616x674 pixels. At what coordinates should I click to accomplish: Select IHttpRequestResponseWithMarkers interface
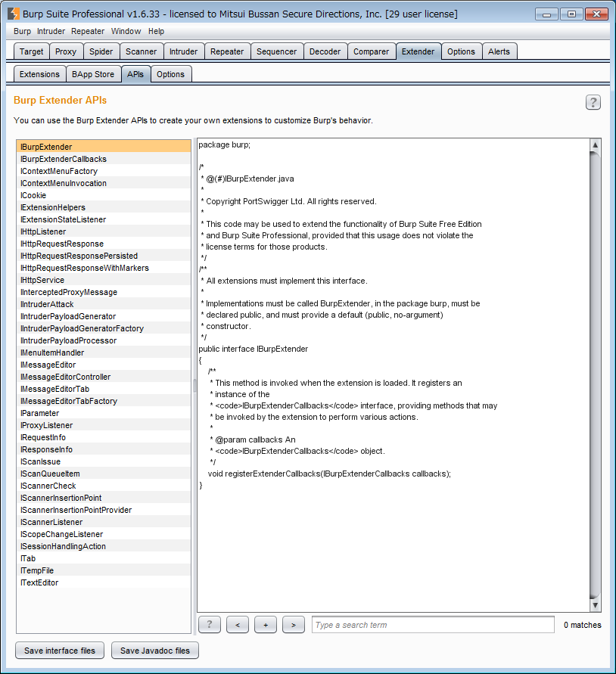tap(104, 268)
